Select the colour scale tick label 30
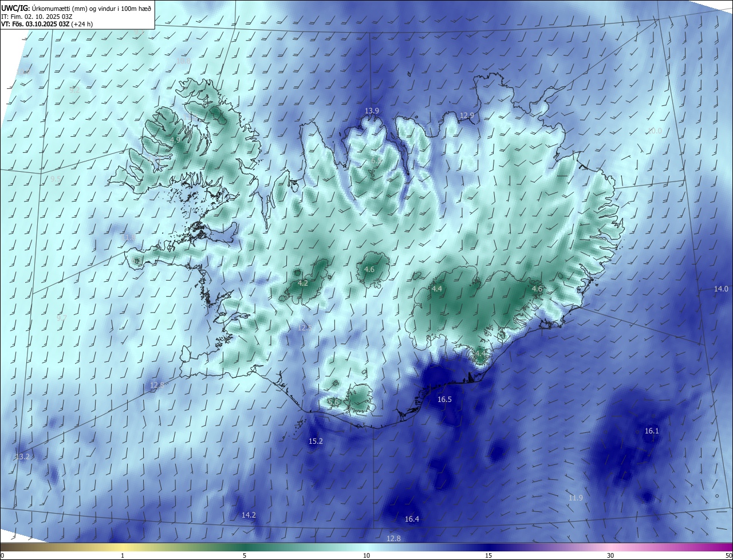Image resolution: width=733 pixels, height=560 pixels. (x=610, y=556)
